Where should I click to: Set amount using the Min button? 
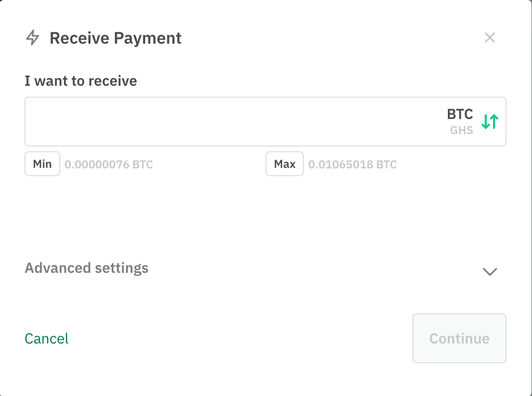[x=43, y=164]
